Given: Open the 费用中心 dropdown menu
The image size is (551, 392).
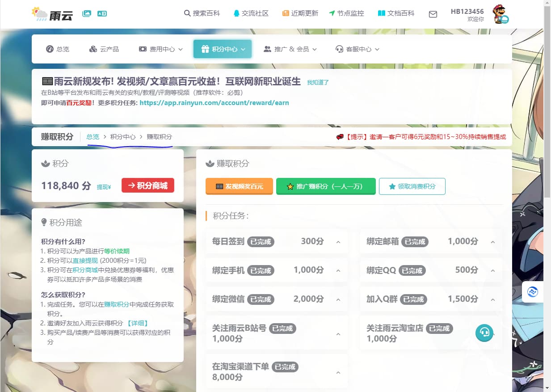Looking at the screenshot, I should click(161, 49).
